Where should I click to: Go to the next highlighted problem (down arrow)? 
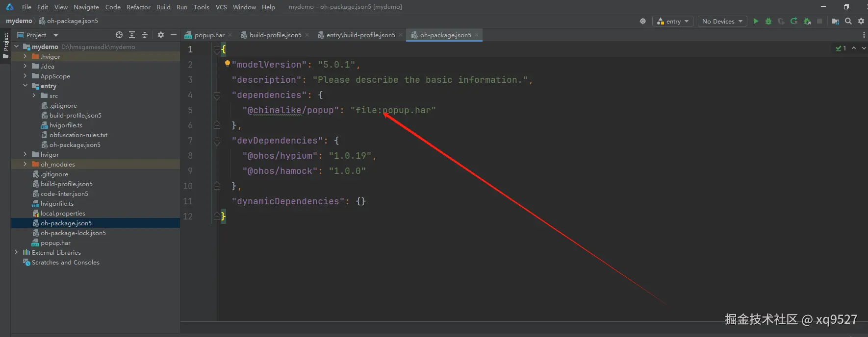864,48
